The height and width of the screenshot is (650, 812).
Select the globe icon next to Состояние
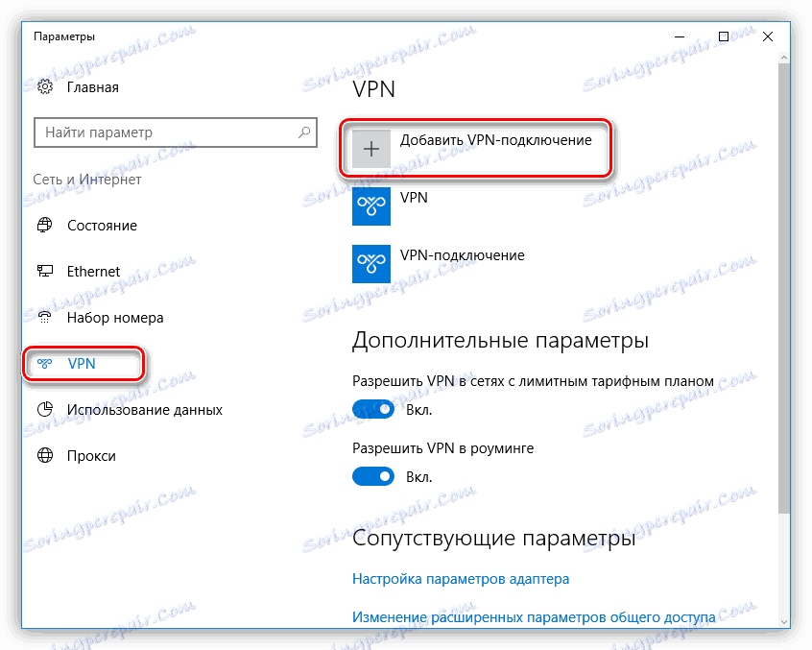(x=44, y=225)
